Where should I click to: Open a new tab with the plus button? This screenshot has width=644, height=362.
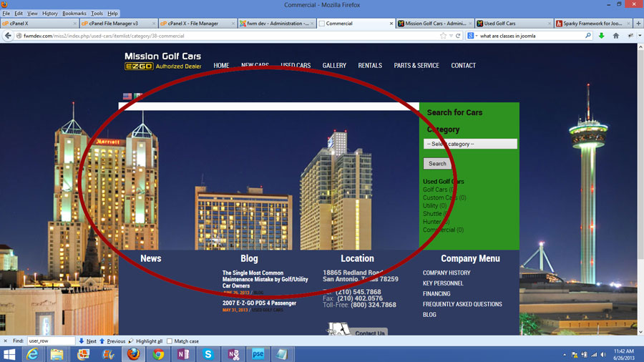pyautogui.click(x=638, y=24)
